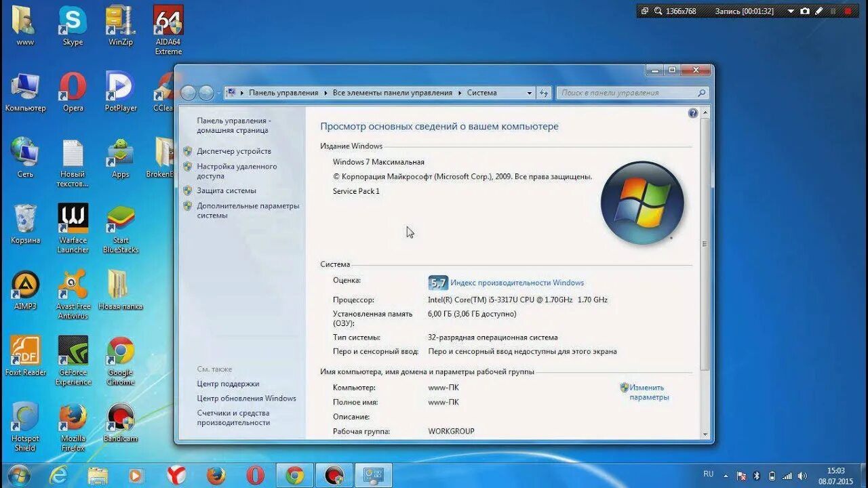
Task: Stop recording with the red record button
Action: point(848,11)
